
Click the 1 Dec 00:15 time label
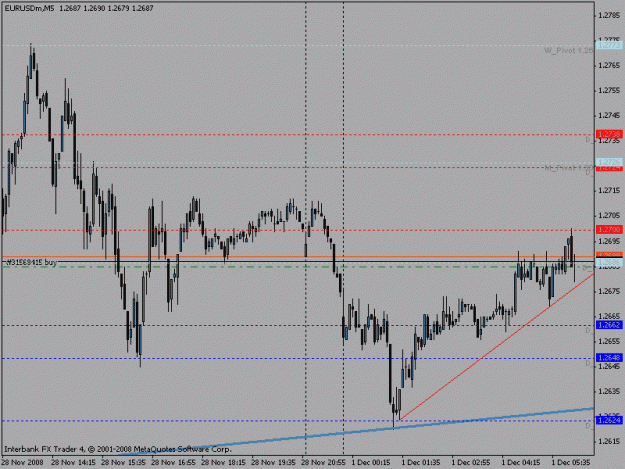[371, 462]
